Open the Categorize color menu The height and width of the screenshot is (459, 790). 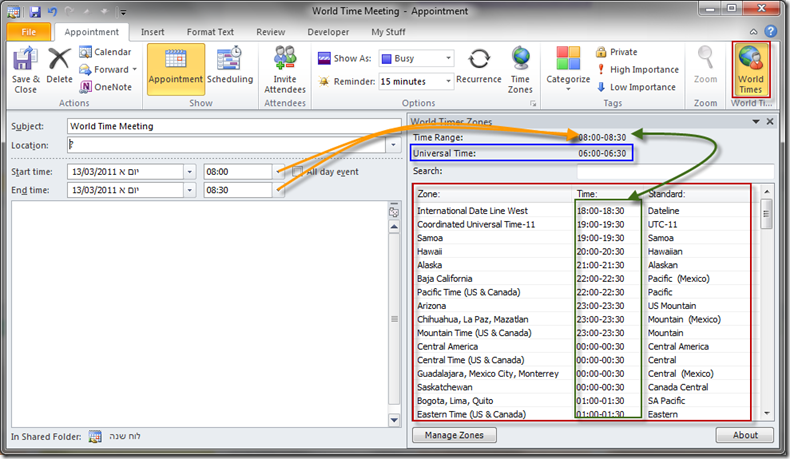pyautogui.click(x=568, y=69)
